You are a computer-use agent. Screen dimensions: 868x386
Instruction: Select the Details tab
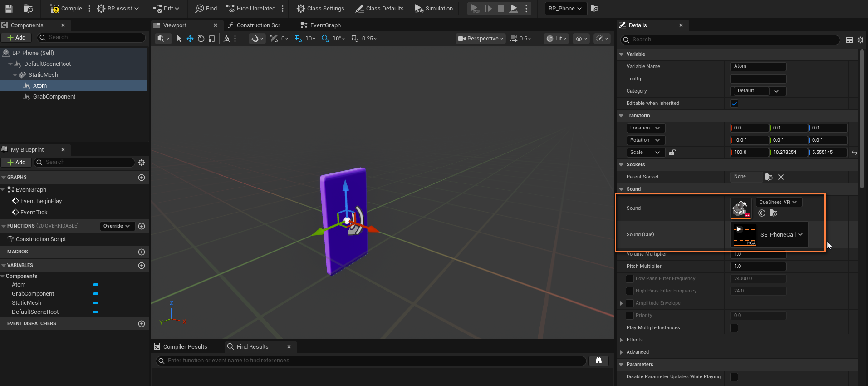tap(638, 25)
